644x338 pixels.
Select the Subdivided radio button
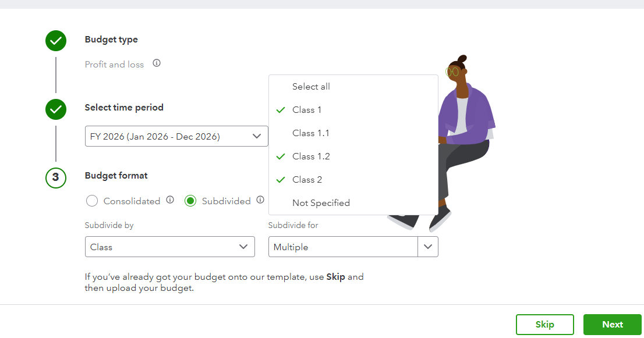[x=190, y=201]
